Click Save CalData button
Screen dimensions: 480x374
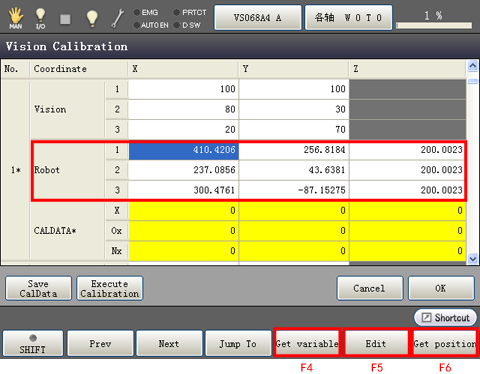pos(38,288)
